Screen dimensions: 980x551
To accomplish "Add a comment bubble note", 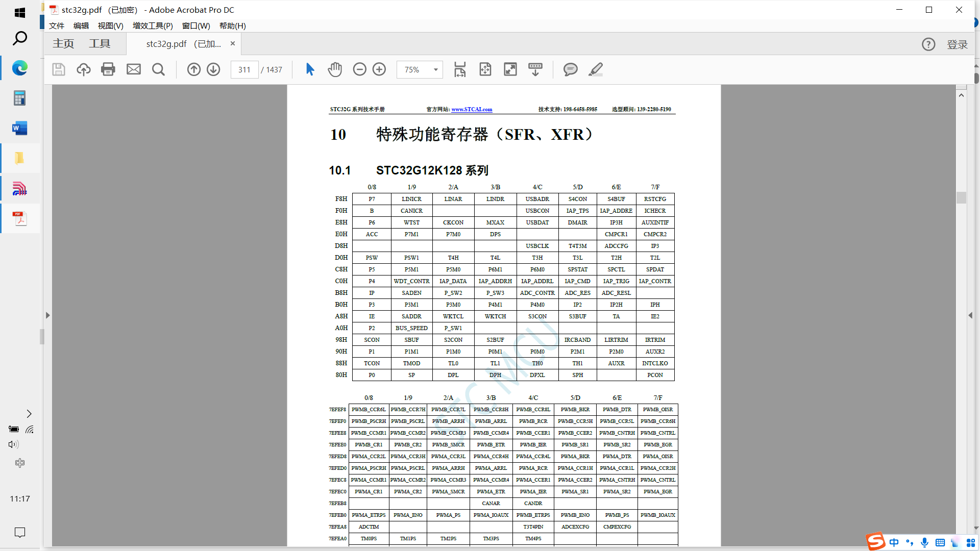I will pyautogui.click(x=571, y=69).
